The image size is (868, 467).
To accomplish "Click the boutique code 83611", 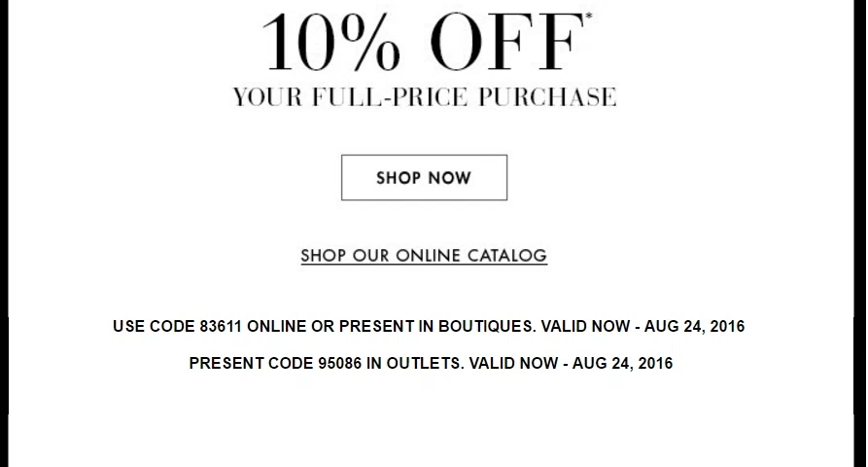I will tap(221, 326).
